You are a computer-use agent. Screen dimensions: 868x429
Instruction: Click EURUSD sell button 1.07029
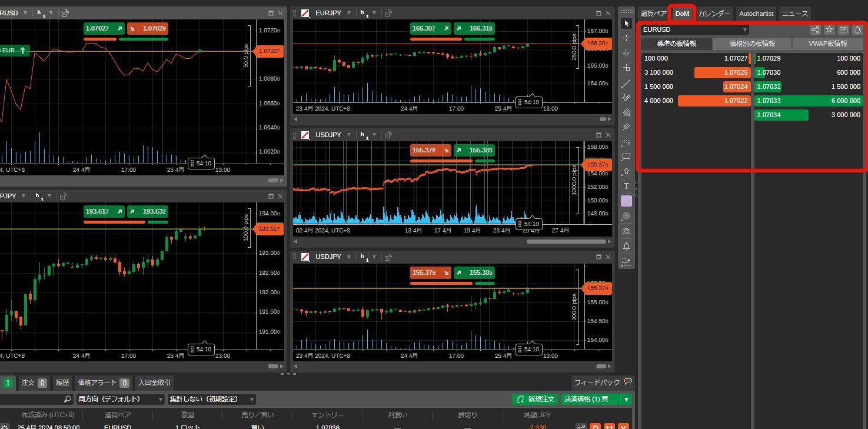click(x=148, y=28)
